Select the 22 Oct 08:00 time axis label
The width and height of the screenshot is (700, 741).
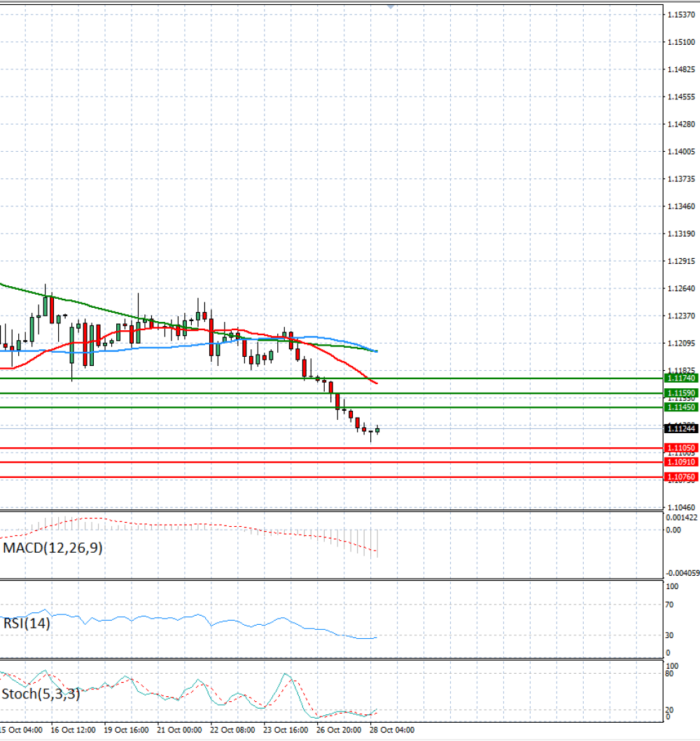pyautogui.click(x=232, y=730)
